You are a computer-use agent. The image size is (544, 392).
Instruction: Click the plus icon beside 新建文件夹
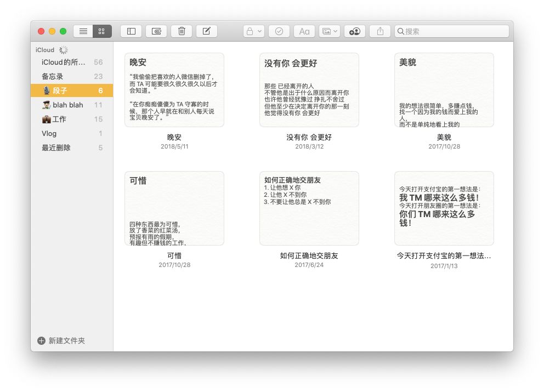[x=41, y=340]
